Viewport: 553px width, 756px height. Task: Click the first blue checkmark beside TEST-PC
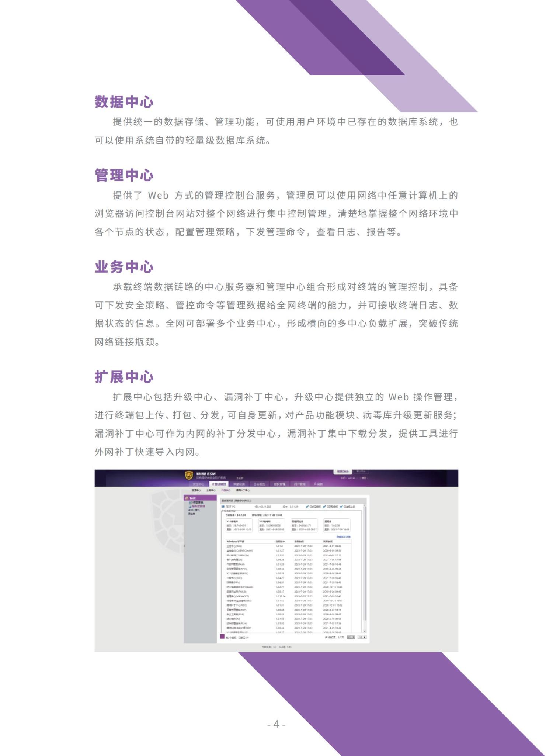(307, 507)
